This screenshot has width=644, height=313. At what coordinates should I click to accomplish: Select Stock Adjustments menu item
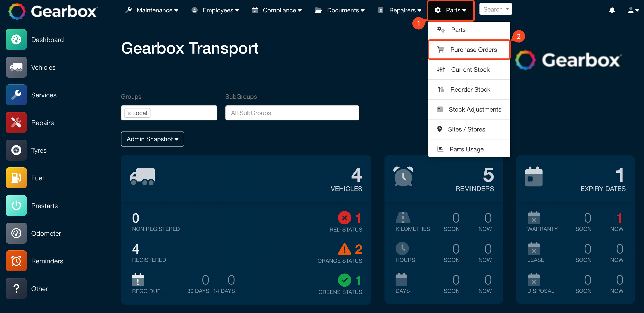469,109
